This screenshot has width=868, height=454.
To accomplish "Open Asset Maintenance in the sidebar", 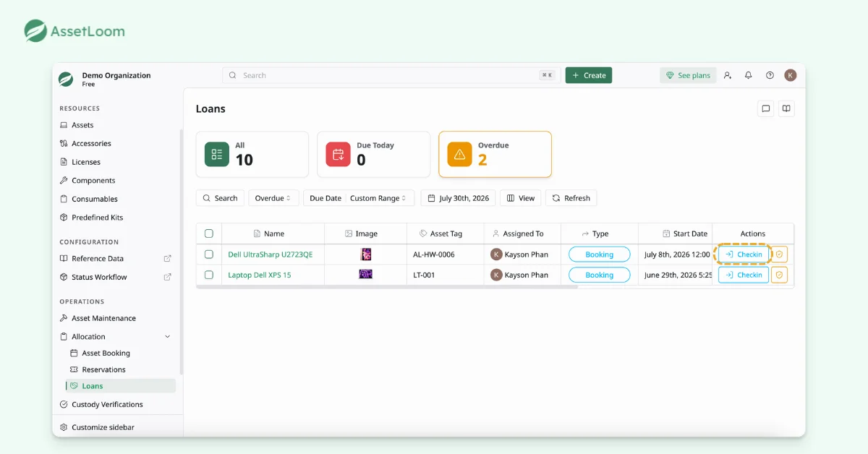I will (103, 318).
